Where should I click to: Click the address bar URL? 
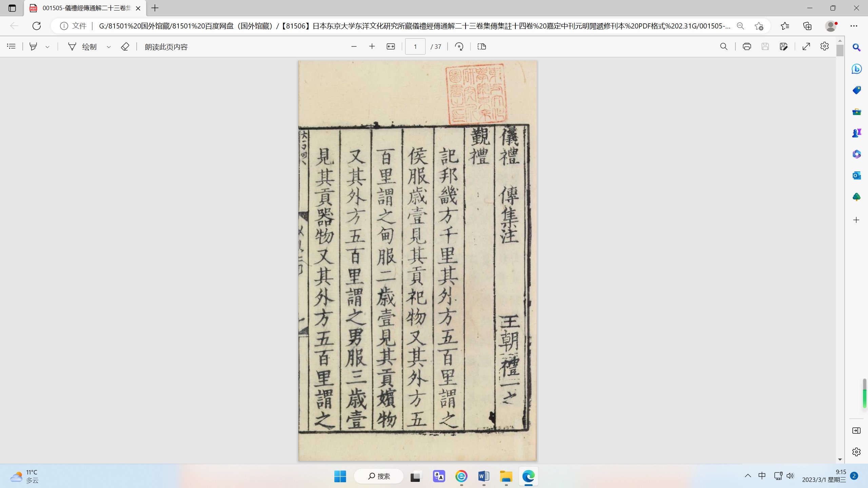pos(414,26)
